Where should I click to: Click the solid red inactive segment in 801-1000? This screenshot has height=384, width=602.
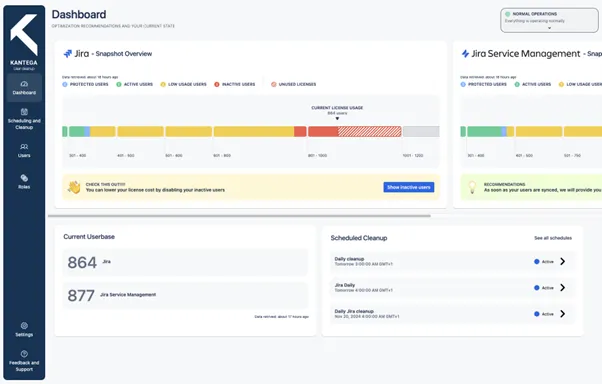click(x=323, y=131)
